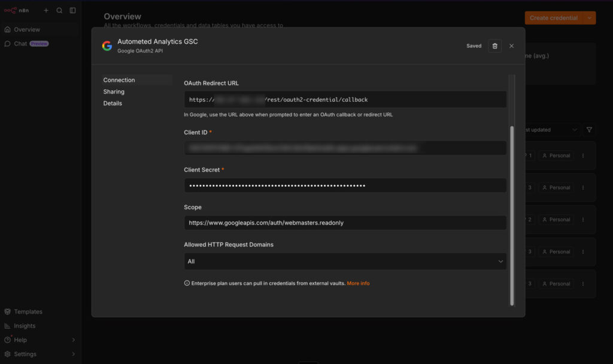Image resolution: width=613 pixels, height=364 pixels.
Task: Click the Autometed Analytics GSC title
Action: point(157,41)
